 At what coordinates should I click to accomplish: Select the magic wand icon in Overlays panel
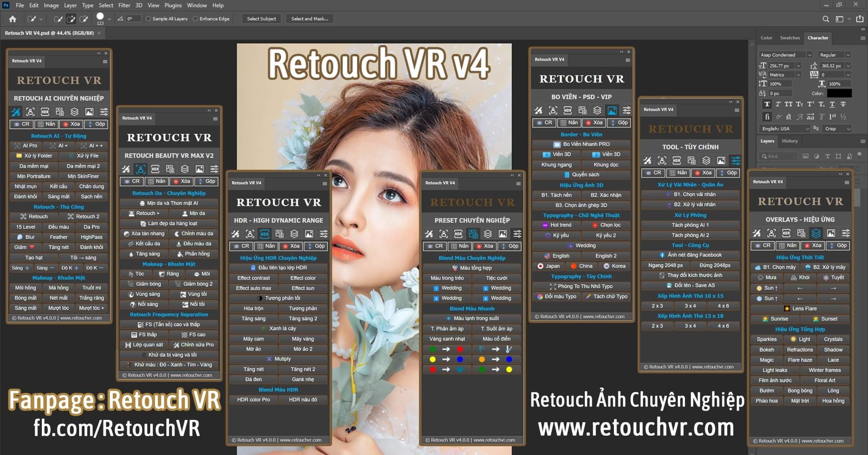click(757, 233)
